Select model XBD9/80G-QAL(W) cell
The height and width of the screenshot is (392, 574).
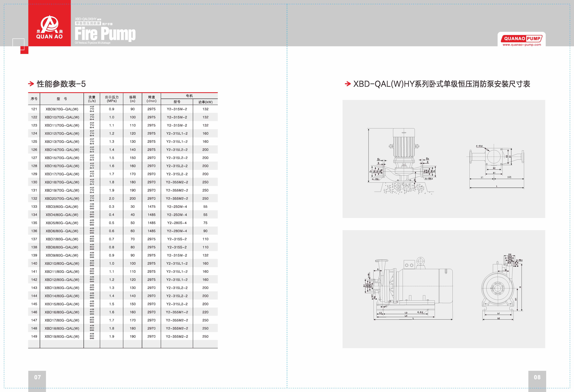(62, 255)
